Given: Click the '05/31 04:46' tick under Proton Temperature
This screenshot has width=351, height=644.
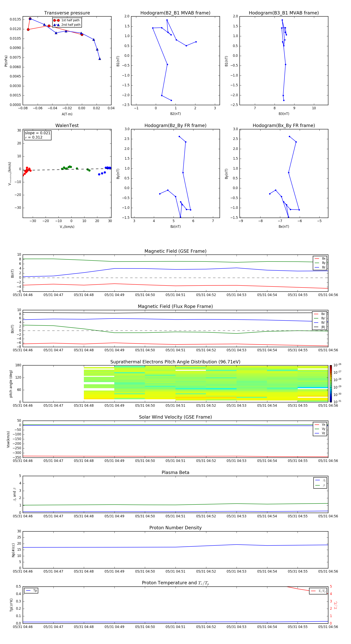Looking at the screenshot, I should (x=23, y=627).
